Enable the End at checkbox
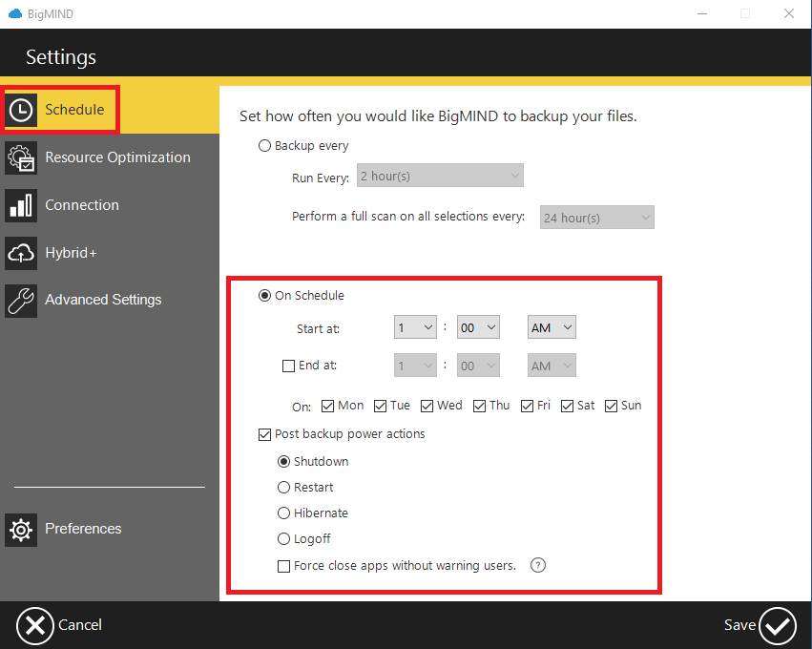This screenshot has width=812, height=649. (x=287, y=365)
